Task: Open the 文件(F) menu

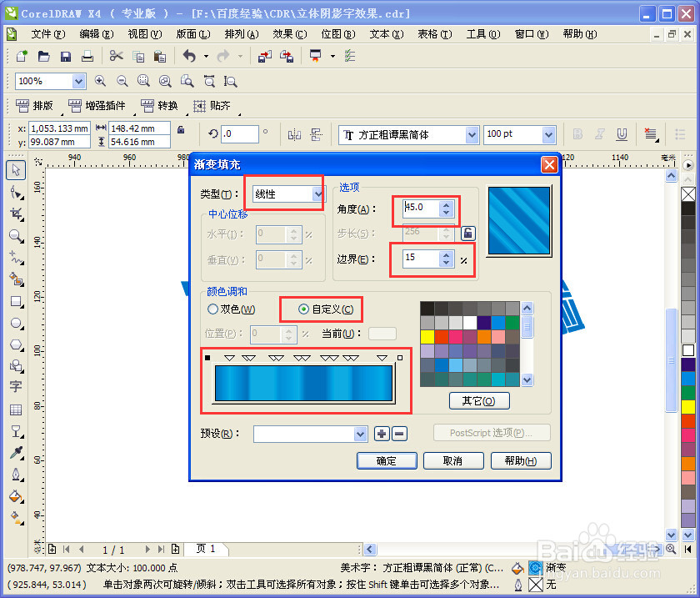Action: click(48, 34)
